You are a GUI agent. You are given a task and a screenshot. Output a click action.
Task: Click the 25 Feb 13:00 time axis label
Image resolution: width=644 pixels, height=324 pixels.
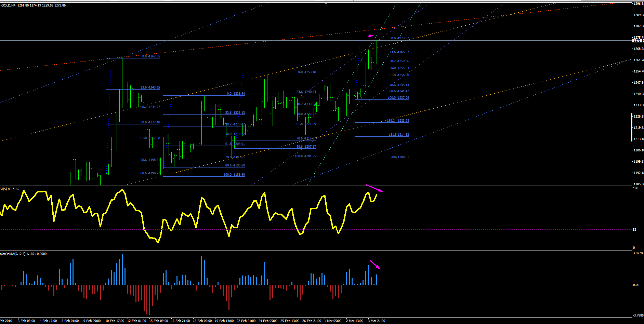[x=290, y=321]
